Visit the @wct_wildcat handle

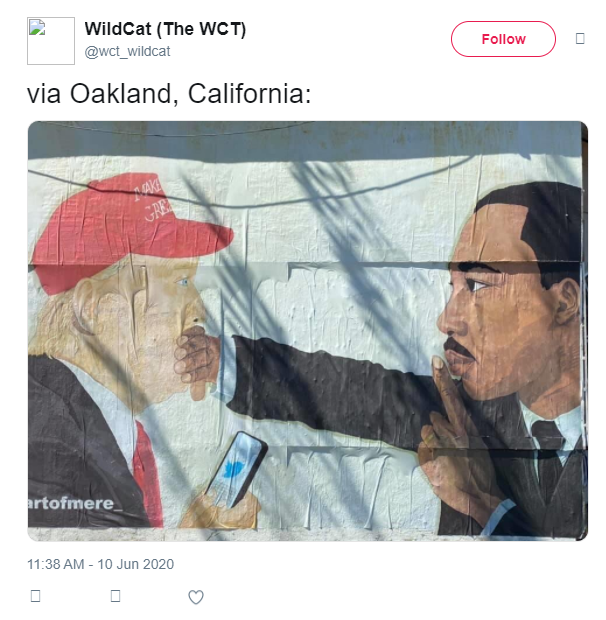pyautogui.click(x=127, y=51)
